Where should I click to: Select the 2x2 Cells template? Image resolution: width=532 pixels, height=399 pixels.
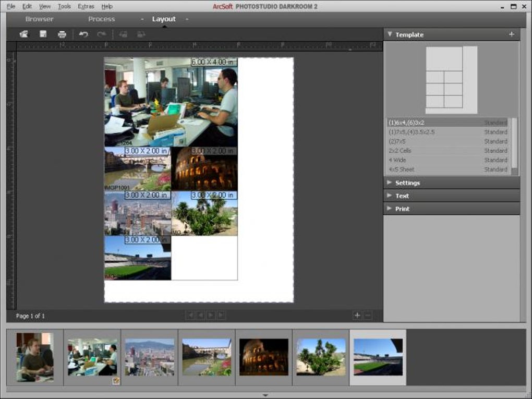[400, 151]
